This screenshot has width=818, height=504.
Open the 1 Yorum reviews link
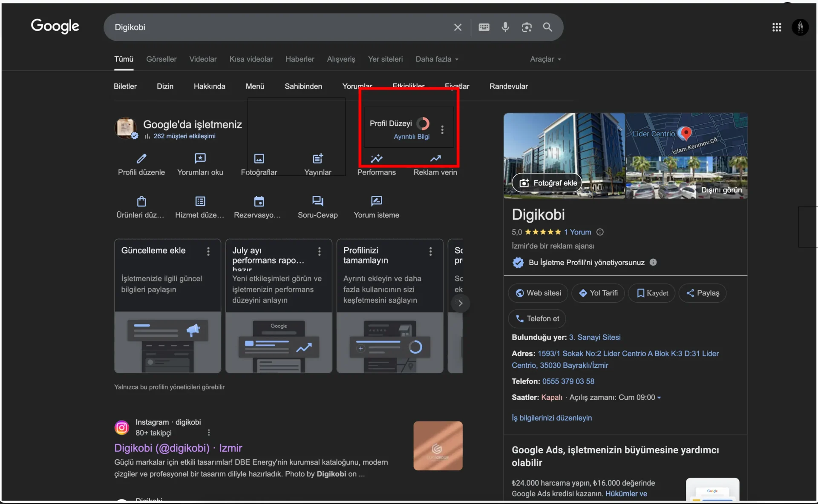[578, 232]
